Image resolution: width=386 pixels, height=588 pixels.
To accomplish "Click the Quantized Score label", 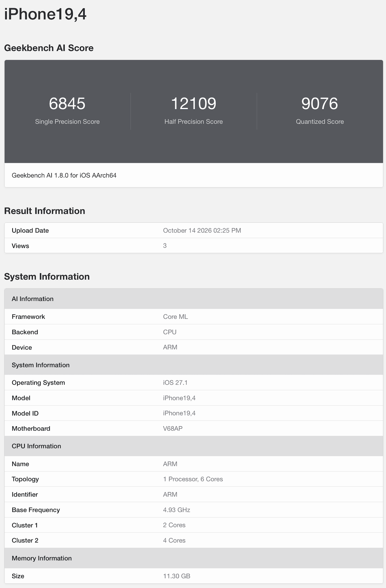I will 320,122.
